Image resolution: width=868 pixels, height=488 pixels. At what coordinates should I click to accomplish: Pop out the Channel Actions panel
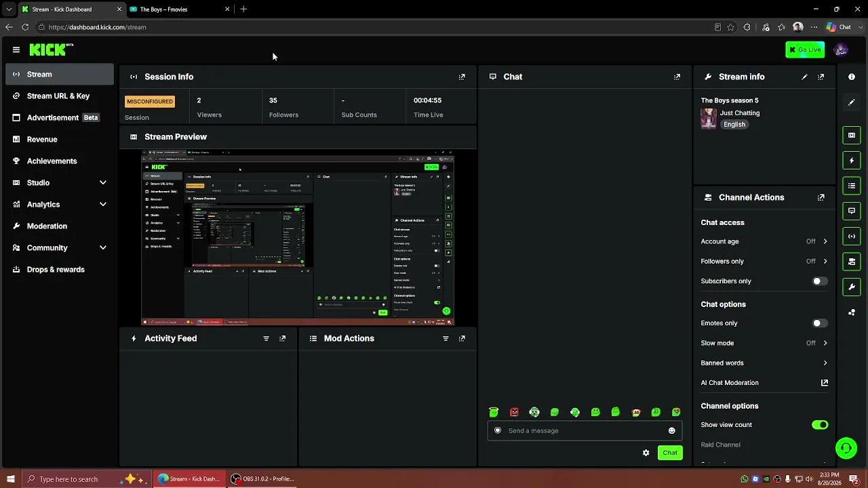click(821, 197)
